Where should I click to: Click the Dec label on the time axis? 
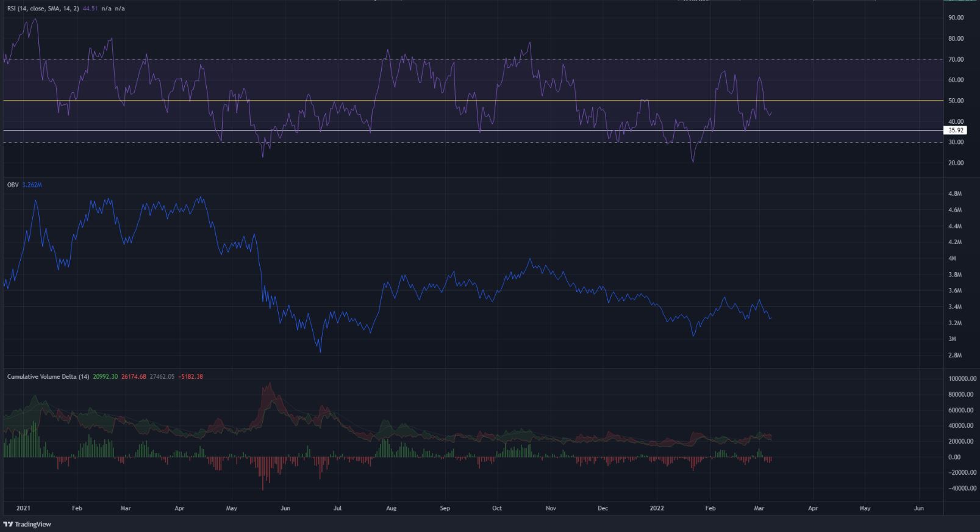point(603,508)
